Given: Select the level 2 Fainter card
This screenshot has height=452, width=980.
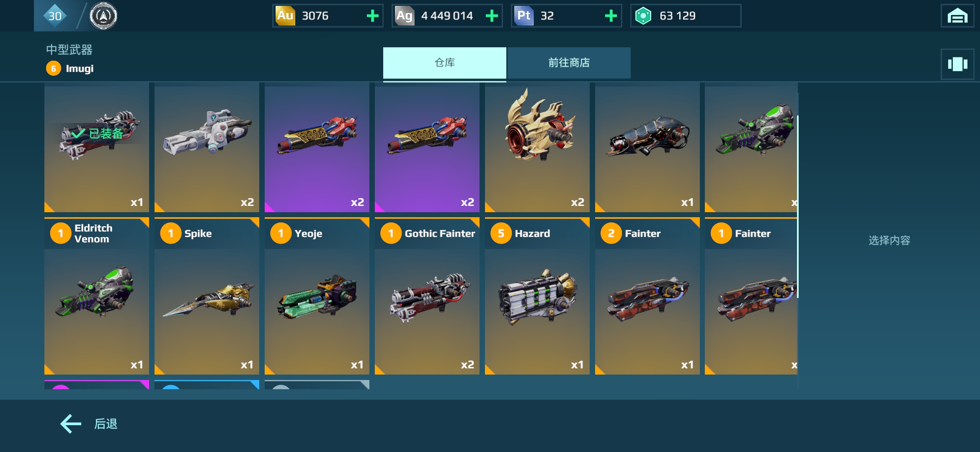Looking at the screenshot, I should [647, 296].
